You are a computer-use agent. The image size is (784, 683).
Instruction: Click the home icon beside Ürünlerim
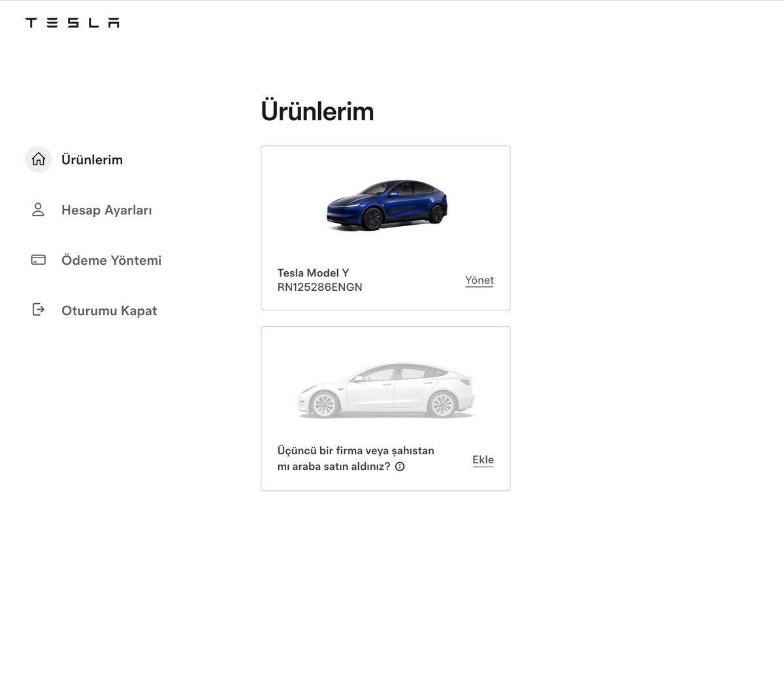point(39,159)
